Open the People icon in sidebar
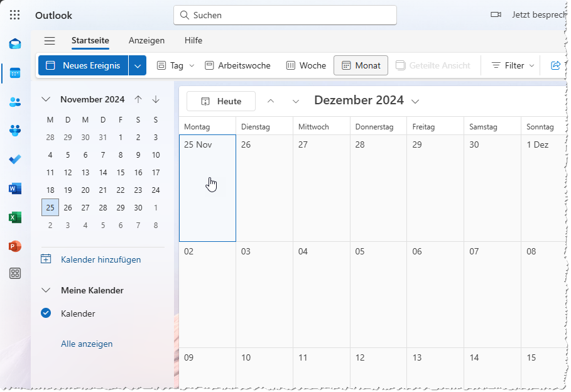 pos(14,101)
